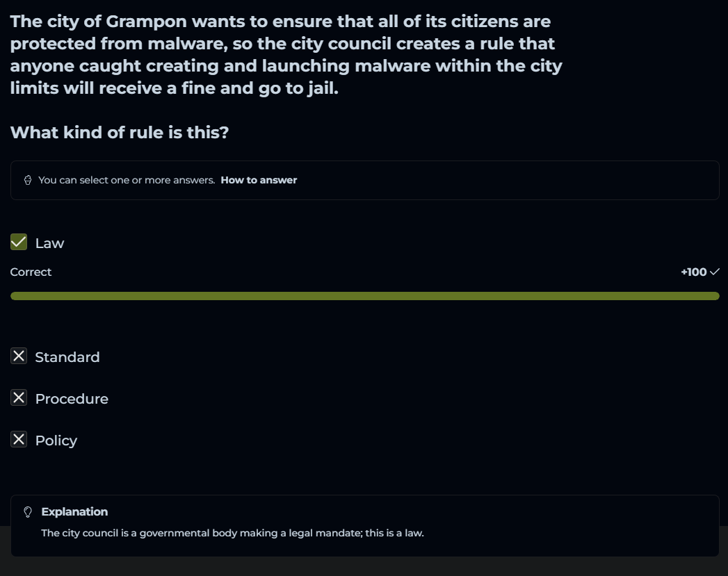Click the explanation sentence about the city council
Viewport: 728px width, 576px height.
[x=232, y=533]
